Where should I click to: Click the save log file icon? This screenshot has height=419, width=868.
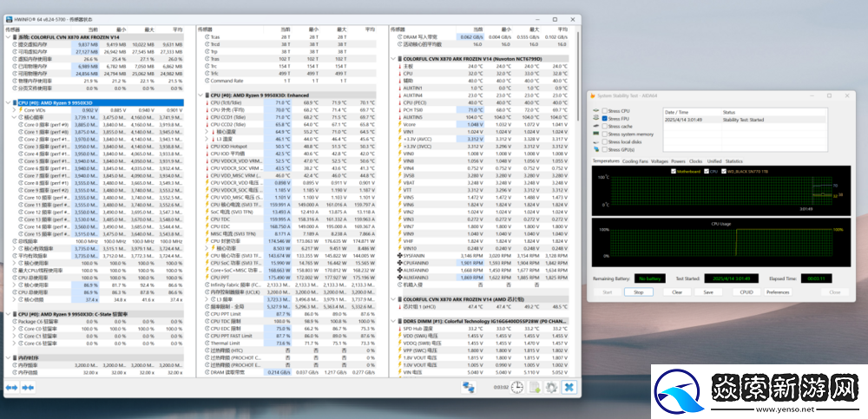click(x=535, y=387)
